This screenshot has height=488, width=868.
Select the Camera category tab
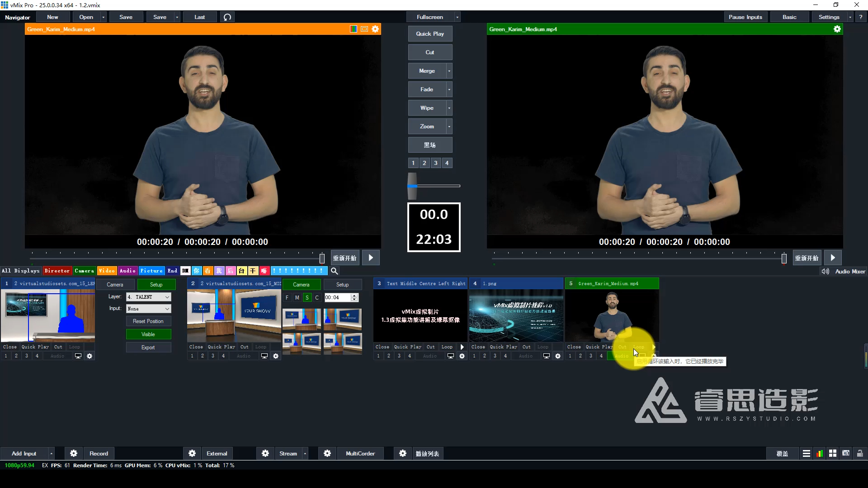[x=84, y=271]
